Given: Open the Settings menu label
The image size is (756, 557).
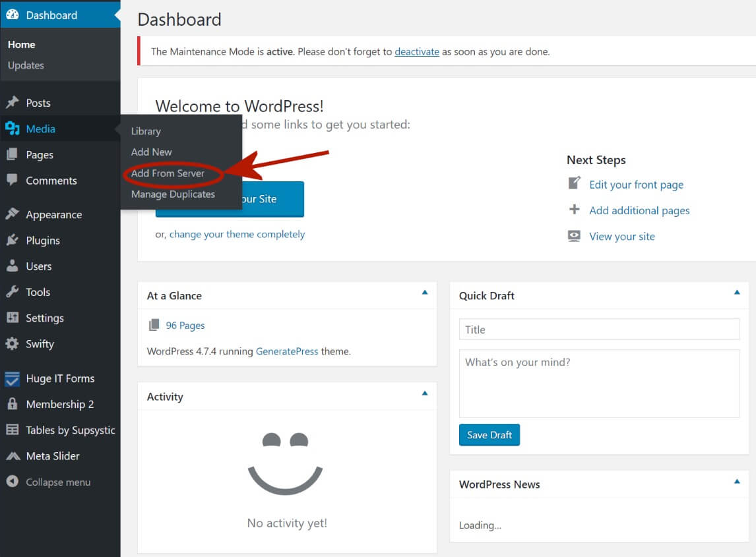Looking at the screenshot, I should point(45,318).
